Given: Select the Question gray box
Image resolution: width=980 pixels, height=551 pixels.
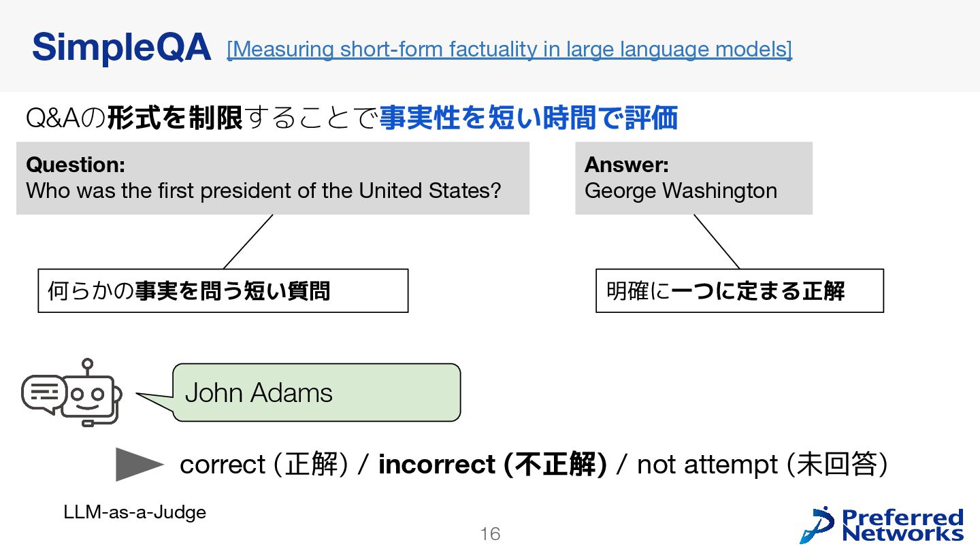Looking at the screenshot, I should pyautogui.click(x=273, y=178).
